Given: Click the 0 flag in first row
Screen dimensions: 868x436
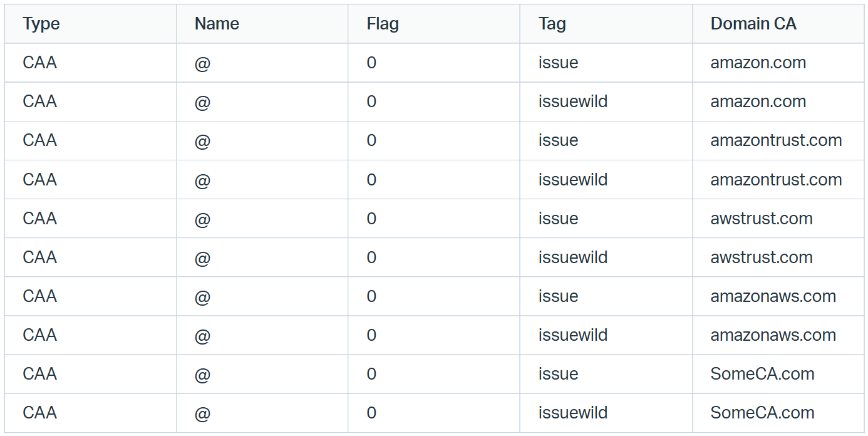Looking at the screenshot, I should [x=371, y=63].
